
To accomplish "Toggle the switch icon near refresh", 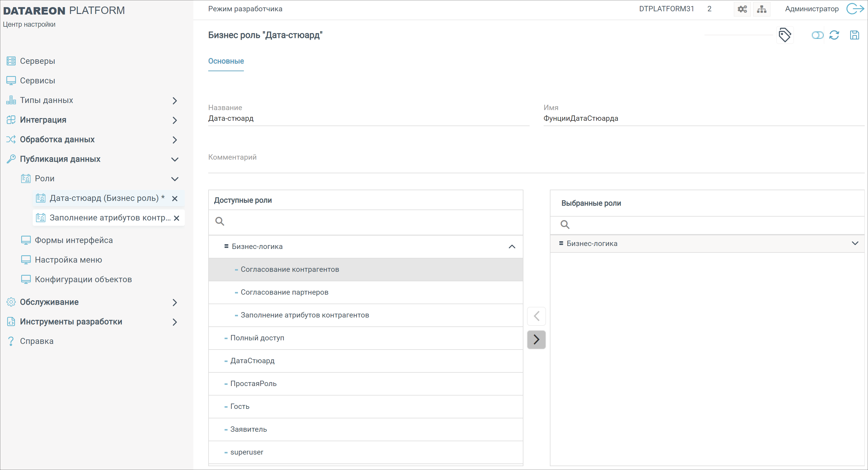I will coord(817,35).
